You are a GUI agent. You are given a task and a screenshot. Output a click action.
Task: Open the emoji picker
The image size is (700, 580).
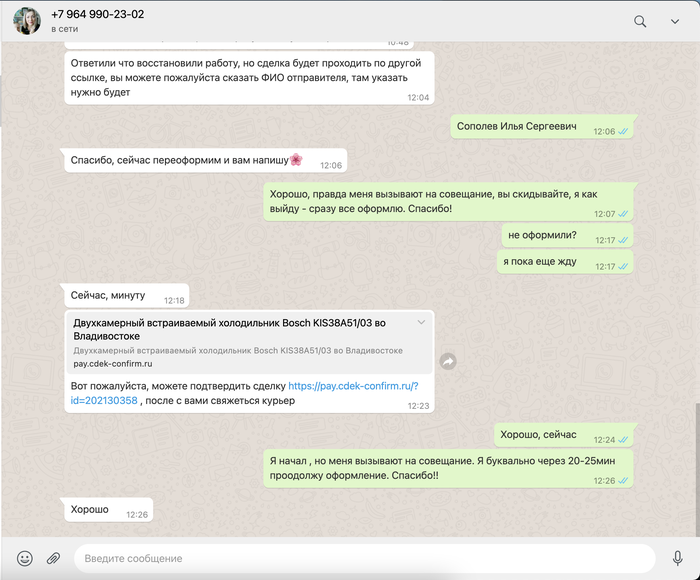tap(25, 558)
